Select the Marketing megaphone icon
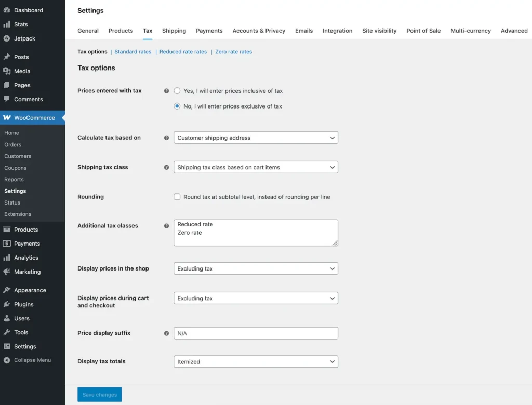The image size is (532, 405). (x=8, y=272)
